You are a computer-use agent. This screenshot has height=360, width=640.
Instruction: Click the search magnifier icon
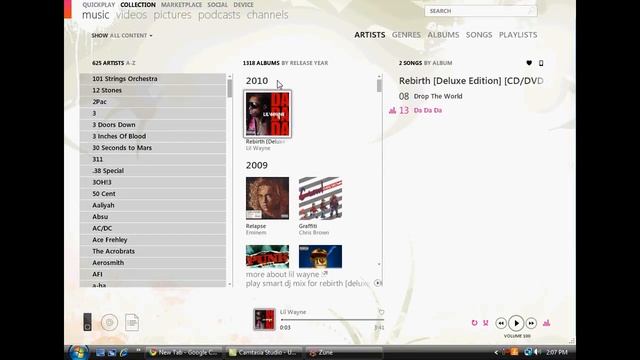point(531,11)
